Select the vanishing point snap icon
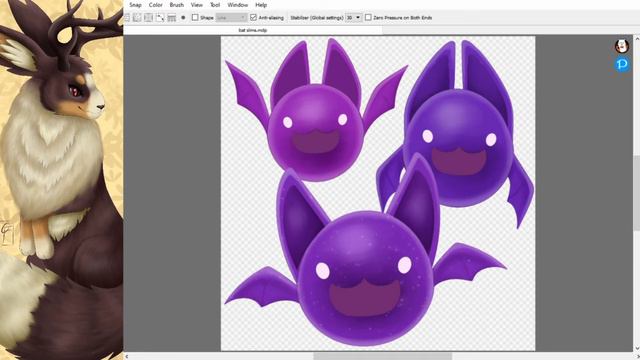Screen dimensions: 640x360 coord(160,18)
